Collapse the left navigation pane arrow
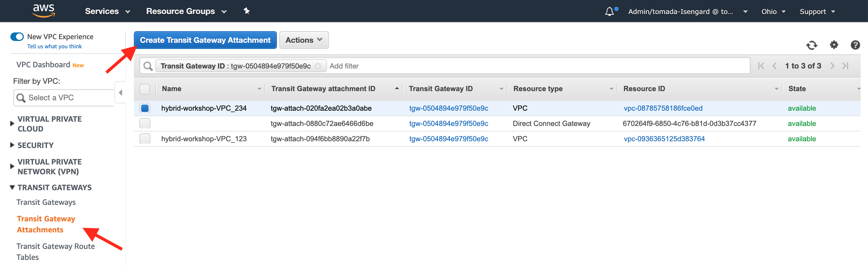 [x=120, y=92]
